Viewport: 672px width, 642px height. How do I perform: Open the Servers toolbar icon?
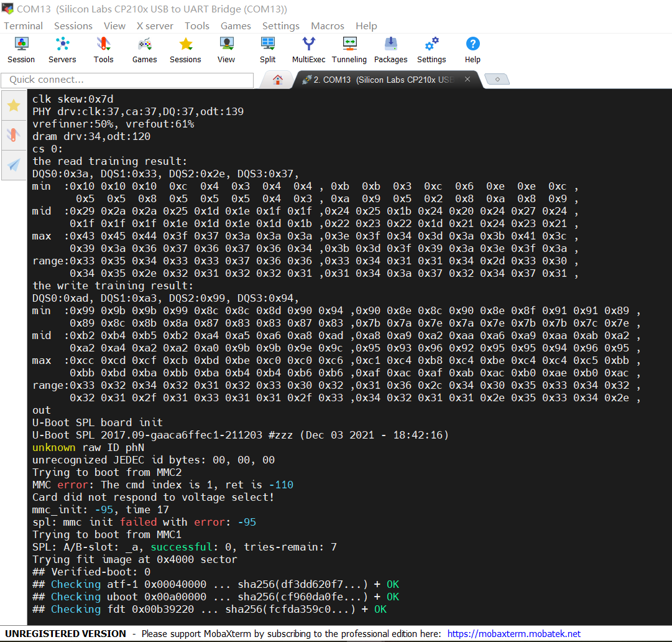pyautogui.click(x=62, y=50)
